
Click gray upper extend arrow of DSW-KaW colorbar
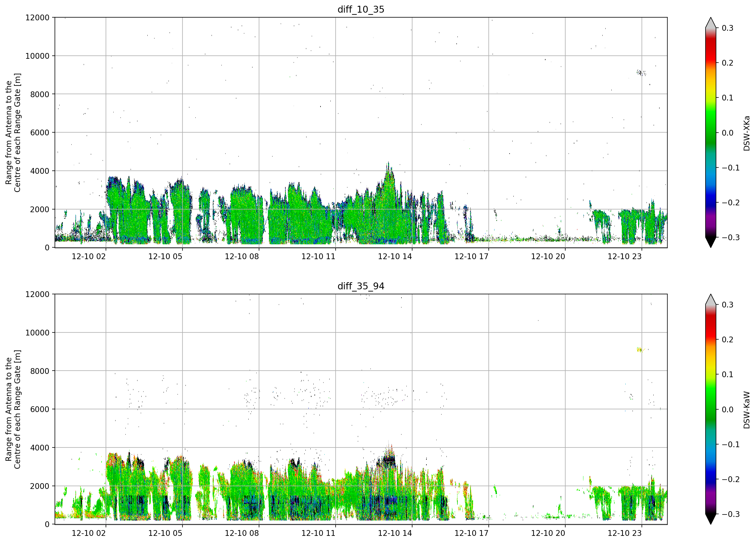[711, 300]
